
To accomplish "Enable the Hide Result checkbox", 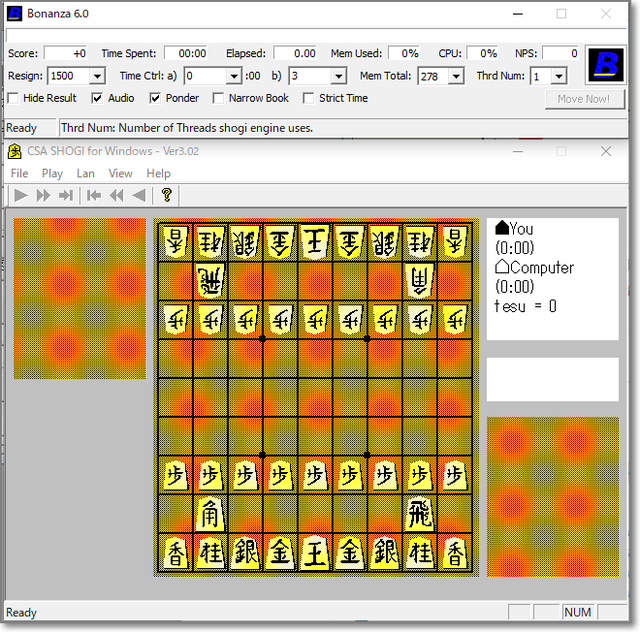I will tap(13, 98).
